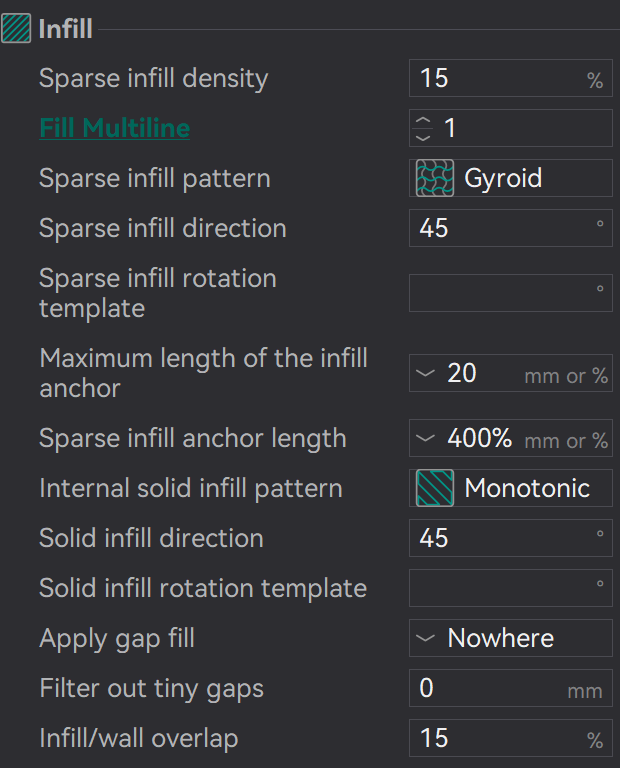
Task: Click the Monotonic pattern icon
Action: [x=434, y=489]
